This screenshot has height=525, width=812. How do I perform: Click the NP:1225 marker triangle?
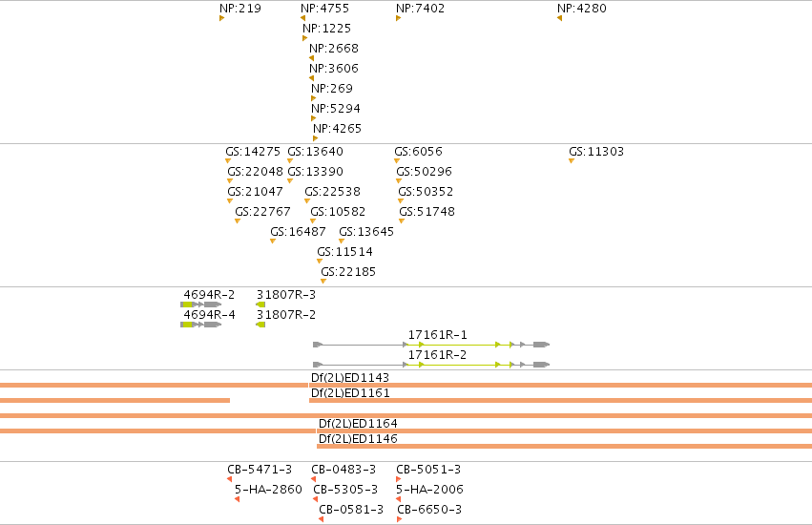(x=305, y=38)
